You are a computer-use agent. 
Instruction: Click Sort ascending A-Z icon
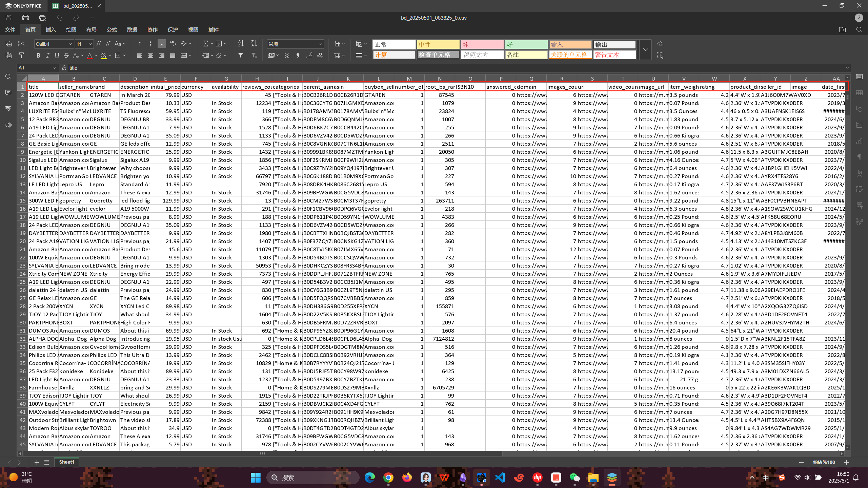point(241,44)
